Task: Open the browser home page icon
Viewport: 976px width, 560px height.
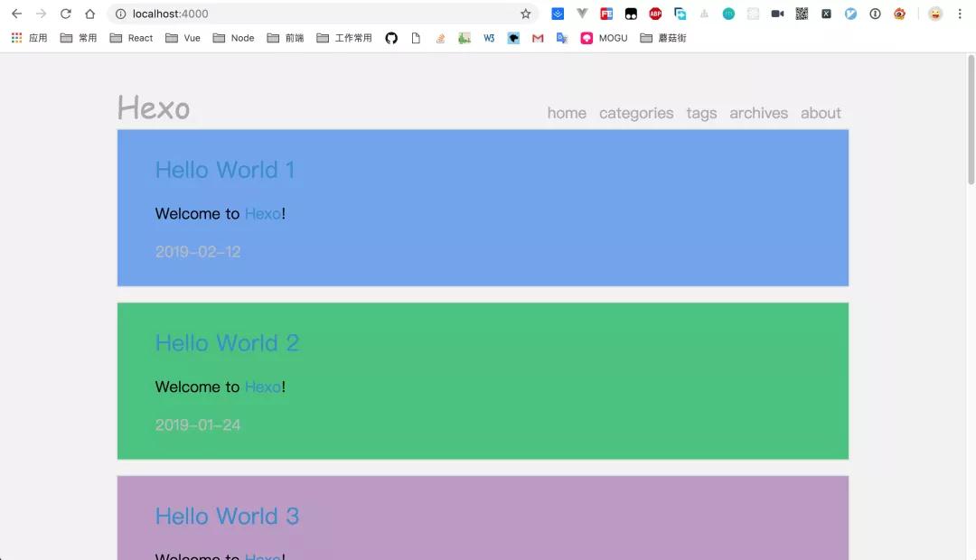Action: [x=90, y=14]
